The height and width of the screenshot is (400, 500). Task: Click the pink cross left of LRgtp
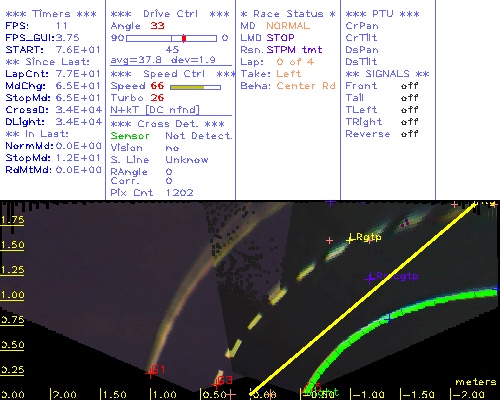(329, 240)
